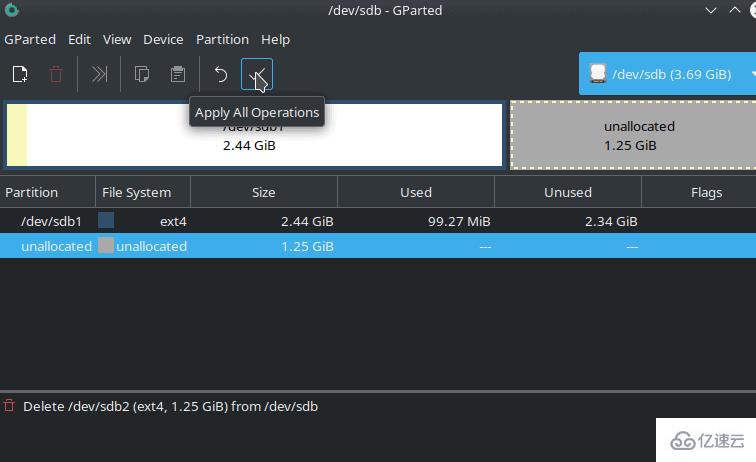
Task: Select the unallocated partition name cell
Action: [x=56, y=246]
